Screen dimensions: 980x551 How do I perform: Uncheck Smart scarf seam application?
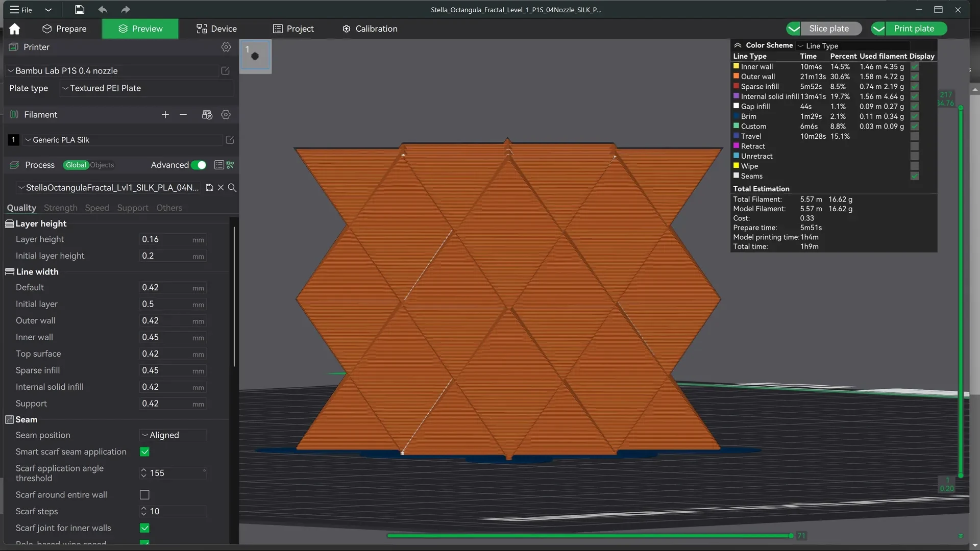[144, 452]
